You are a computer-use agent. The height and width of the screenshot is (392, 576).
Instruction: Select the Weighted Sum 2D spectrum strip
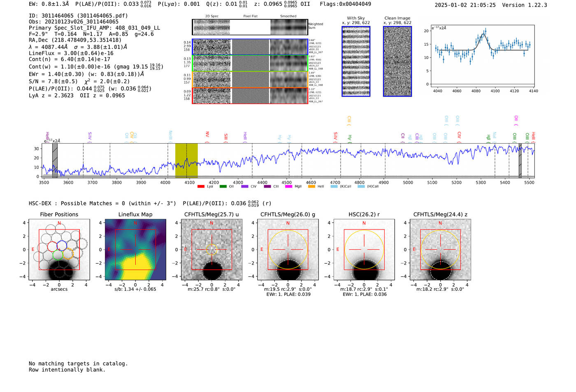[x=250, y=27]
